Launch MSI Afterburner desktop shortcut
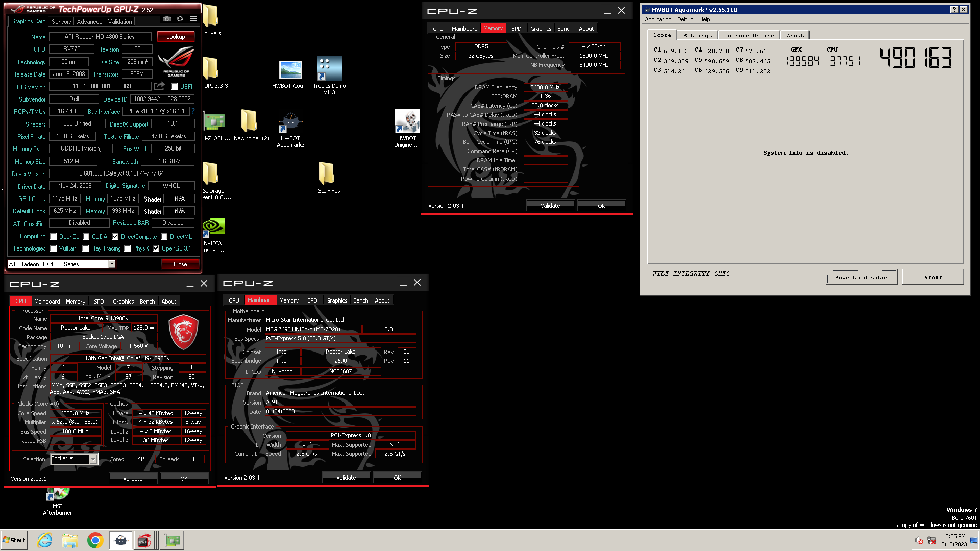Viewport: 980px width, 551px height. click(57, 502)
